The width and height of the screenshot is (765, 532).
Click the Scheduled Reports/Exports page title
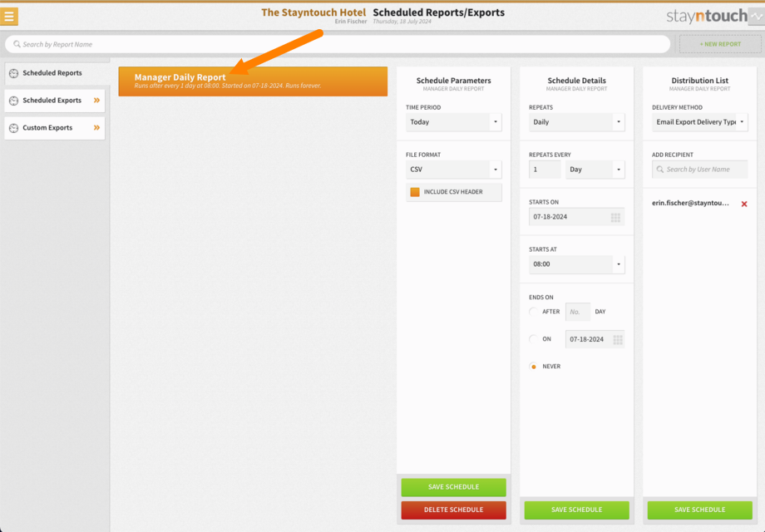pos(438,12)
